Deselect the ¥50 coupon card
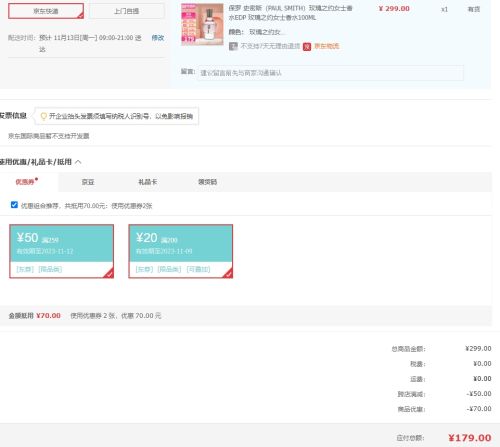Viewport: 500px width, 447px height. (62, 251)
